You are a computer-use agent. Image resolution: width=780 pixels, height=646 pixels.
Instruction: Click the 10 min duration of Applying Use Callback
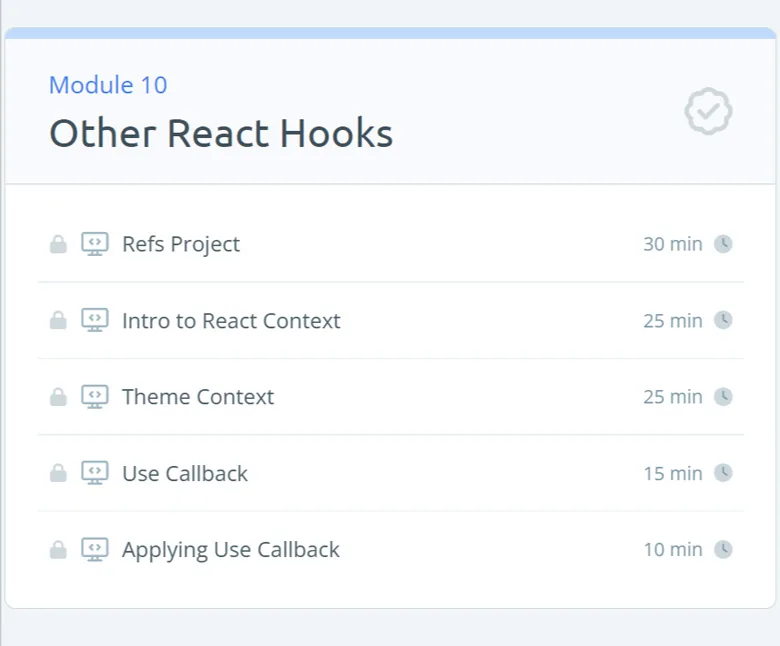(x=673, y=550)
